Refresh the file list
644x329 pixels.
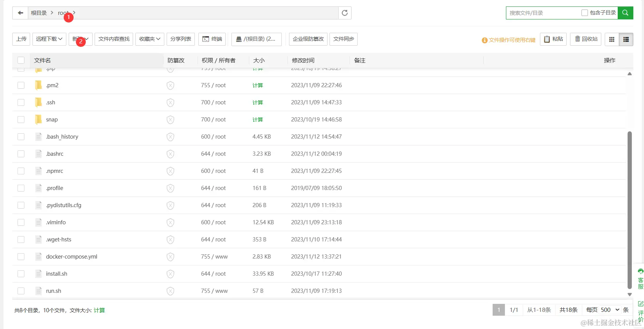pos(345,13)
